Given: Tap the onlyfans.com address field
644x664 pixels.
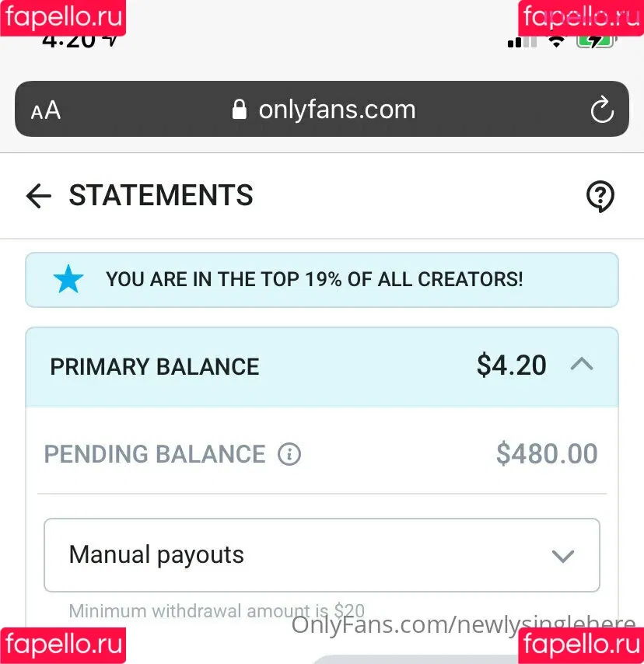Looking at the screenshot, I should click(x=322, y=109).
